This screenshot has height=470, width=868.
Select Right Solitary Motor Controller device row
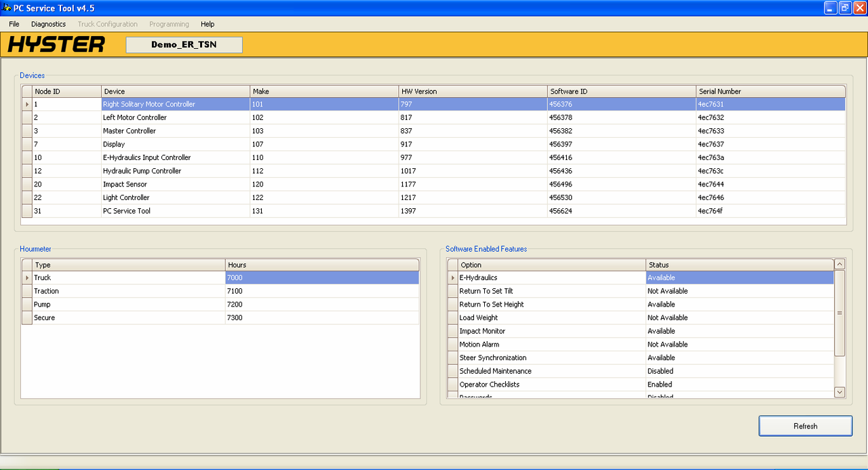click(434, 104)
